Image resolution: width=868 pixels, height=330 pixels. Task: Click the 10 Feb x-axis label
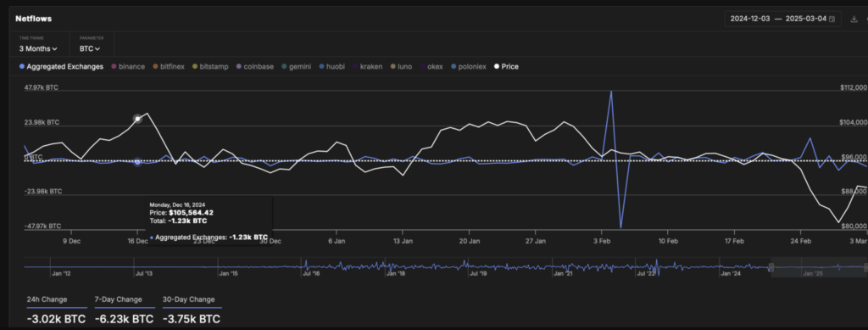pyautogui.click(x=668, y=242)
